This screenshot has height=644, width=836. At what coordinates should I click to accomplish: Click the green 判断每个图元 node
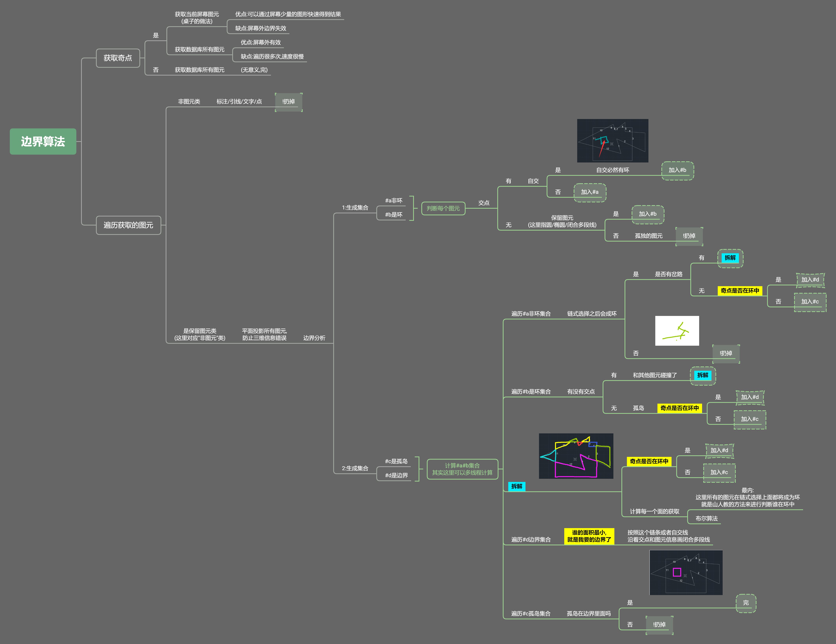[443, 208]
